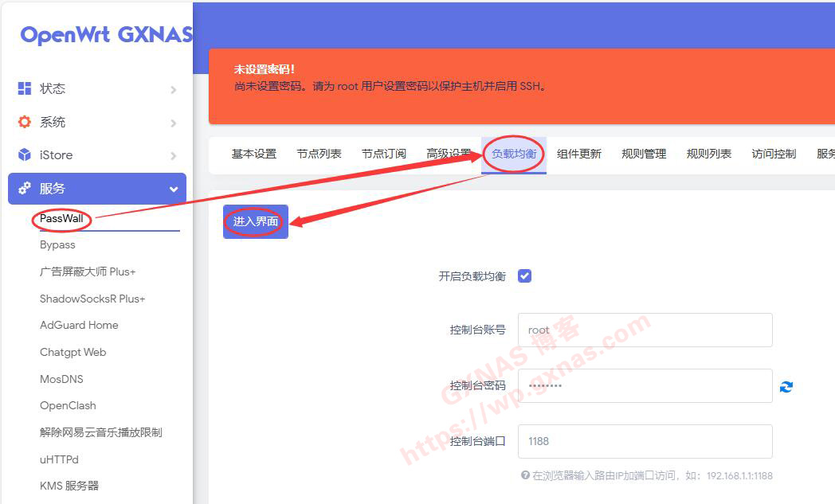This screenshot has width=835, height=504.
Task: Click the iStore cube icon
Action: point(25,154)
